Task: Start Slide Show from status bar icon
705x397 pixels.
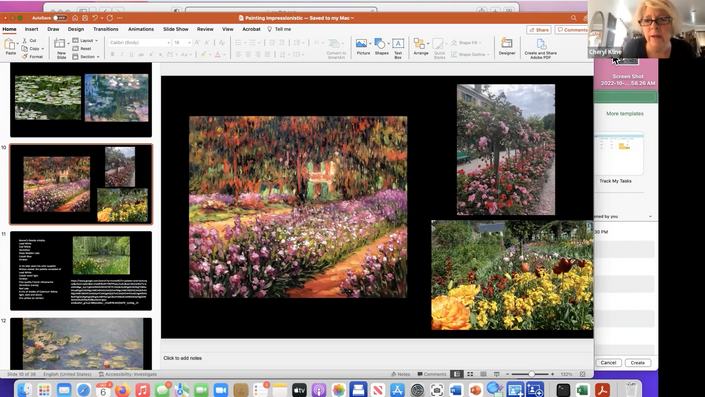Action: [x=497, y=374]
